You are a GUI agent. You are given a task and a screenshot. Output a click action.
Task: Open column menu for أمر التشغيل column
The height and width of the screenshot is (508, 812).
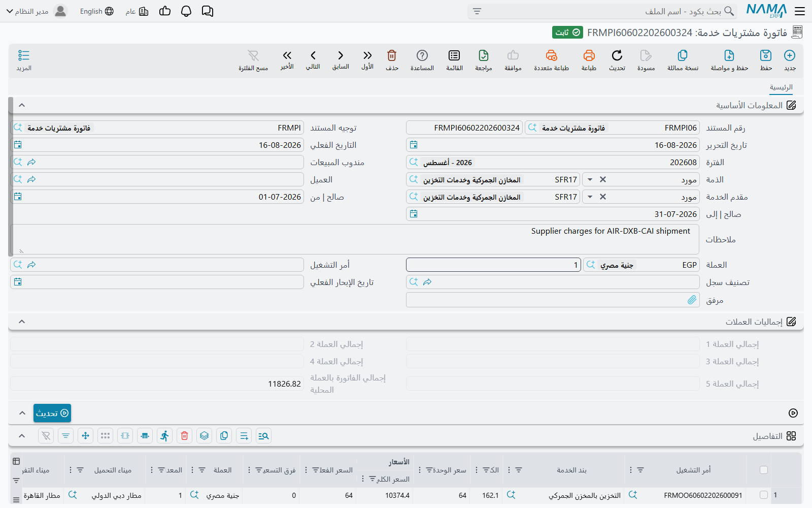point(631,470)
